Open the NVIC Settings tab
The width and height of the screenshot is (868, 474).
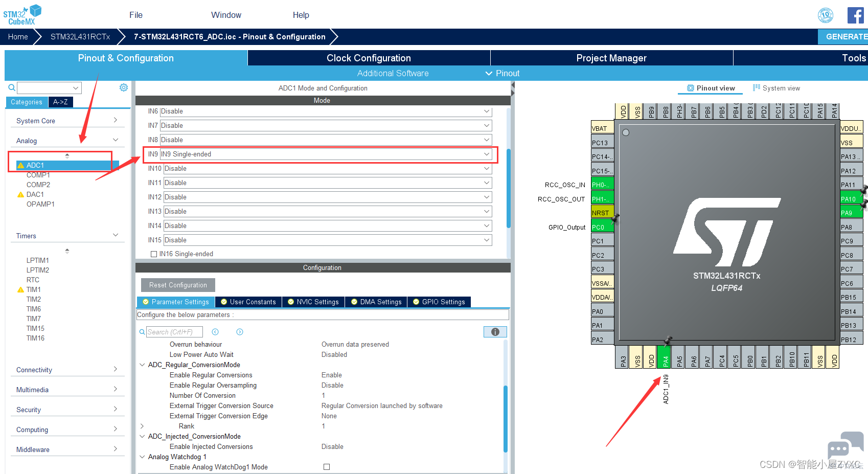point(313,302)
